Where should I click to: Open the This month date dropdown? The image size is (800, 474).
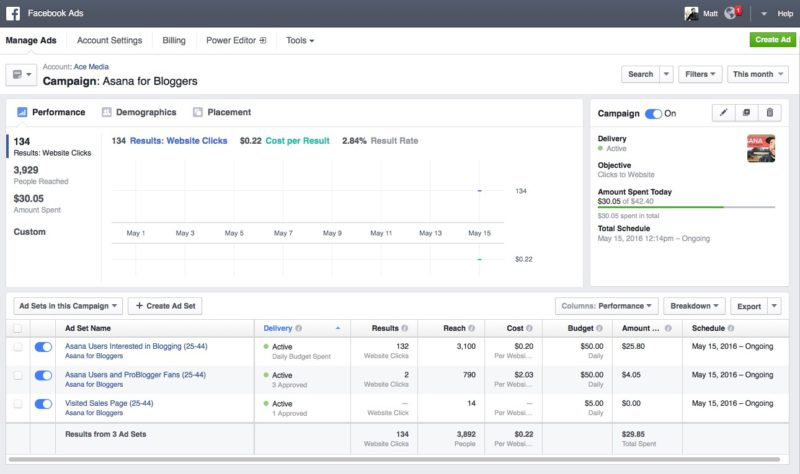coord(758,74)
